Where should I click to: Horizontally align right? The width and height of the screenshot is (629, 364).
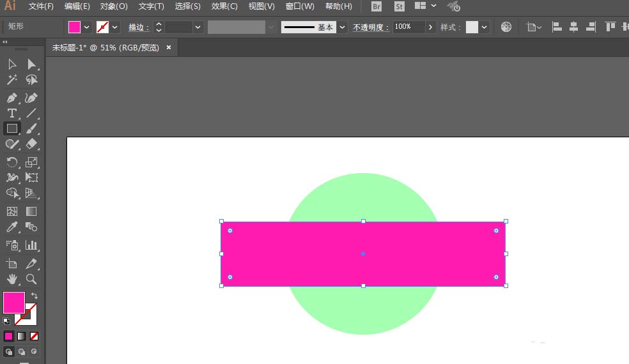tap(591, 27)
